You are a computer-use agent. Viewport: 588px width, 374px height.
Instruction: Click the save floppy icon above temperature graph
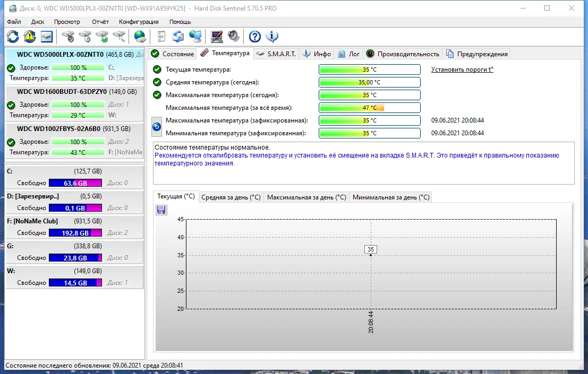pyautogui.click(x=161, y=210)
